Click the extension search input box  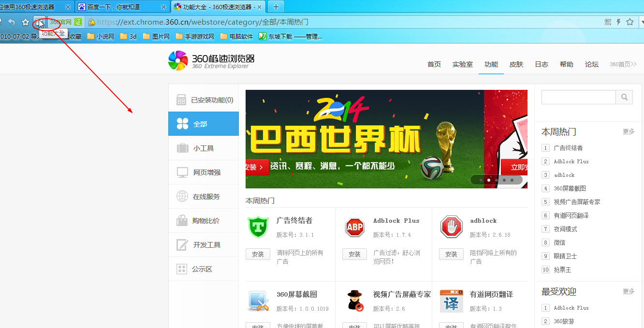(x=578, y=97)
